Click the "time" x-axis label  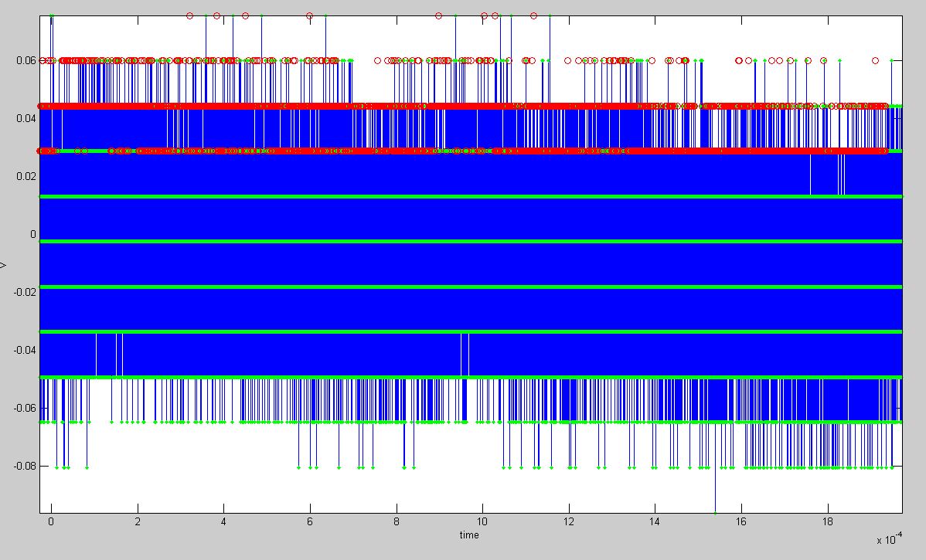(468, 535)
